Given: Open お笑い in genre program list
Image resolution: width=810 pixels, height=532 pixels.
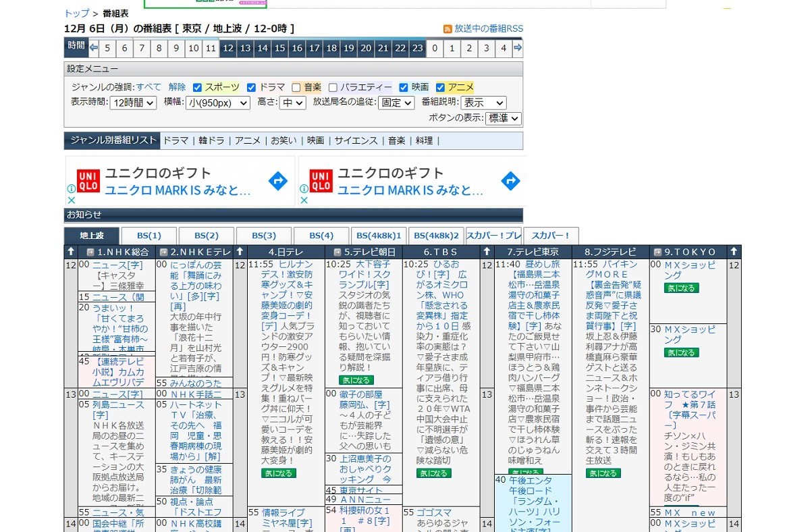Looking at the screenshot, I should point(283,140).
